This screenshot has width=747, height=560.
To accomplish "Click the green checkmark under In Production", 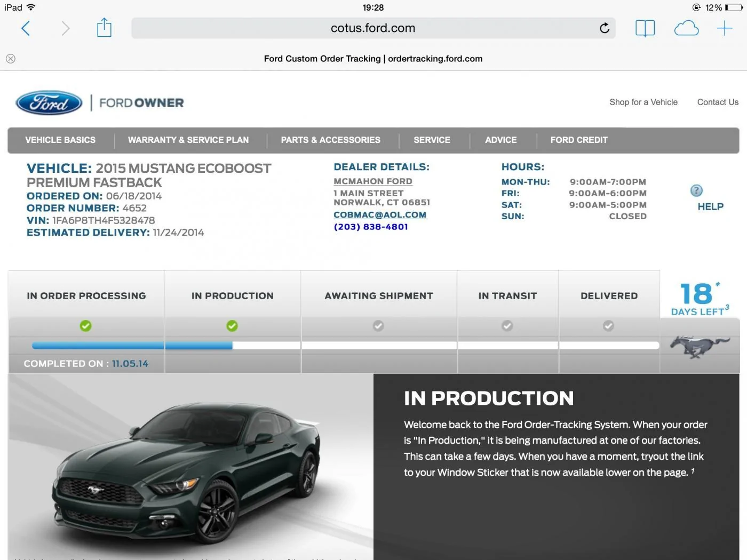I will pyautogui.click(x=232, y=326).
